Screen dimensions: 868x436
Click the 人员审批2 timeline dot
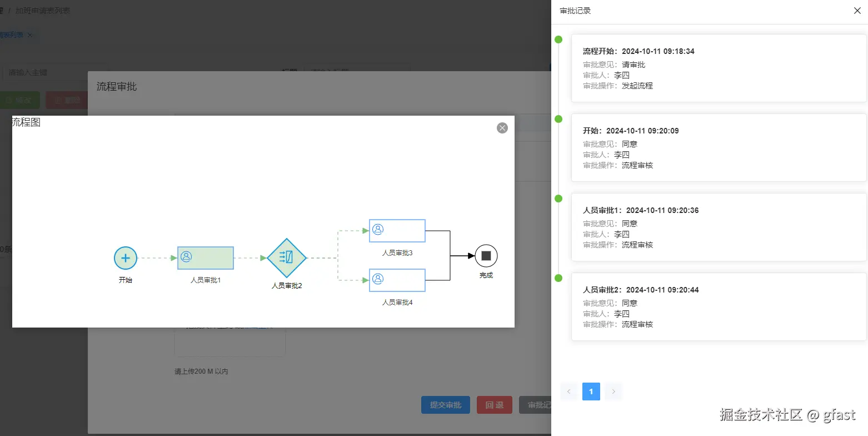[x=558, y=278]
